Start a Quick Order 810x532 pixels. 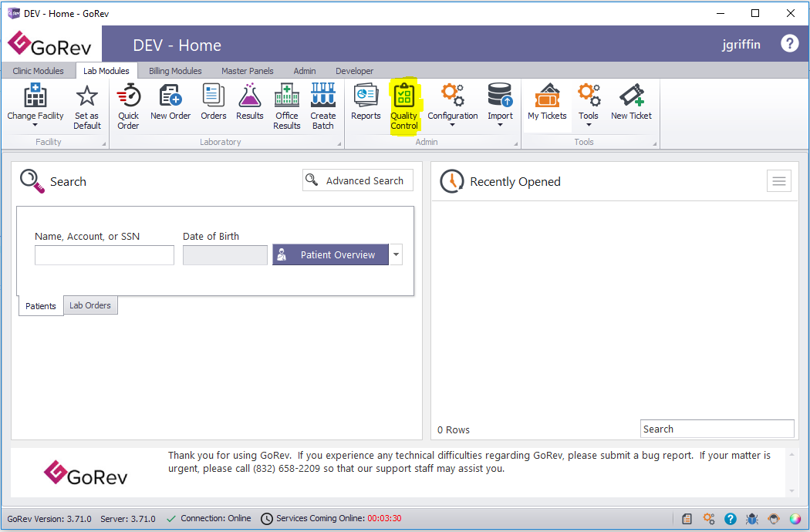coord(128,107)
